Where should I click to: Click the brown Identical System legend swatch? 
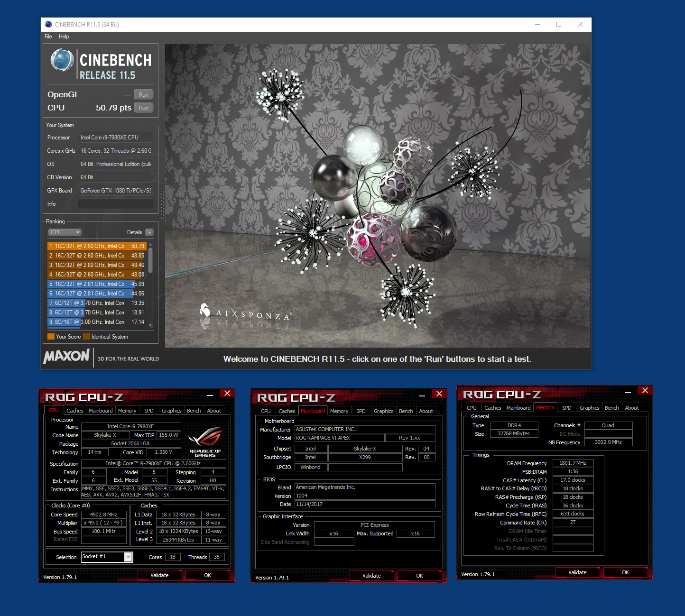tap(86, 337)
